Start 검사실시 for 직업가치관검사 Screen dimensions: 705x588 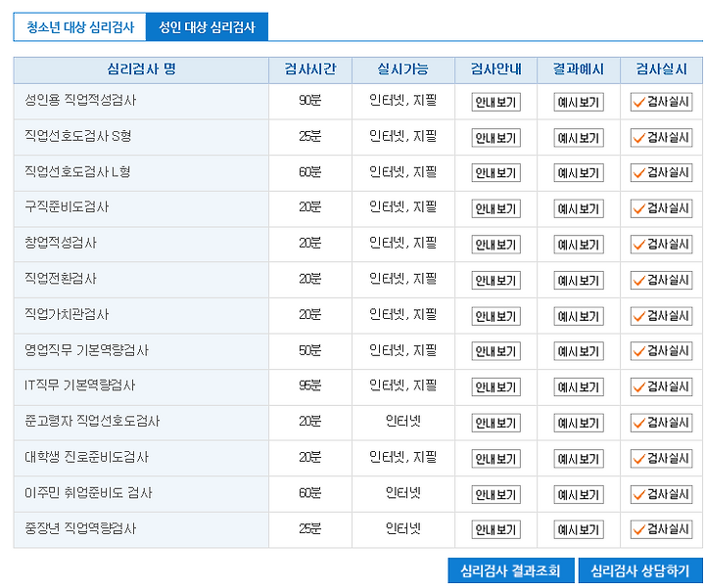pyautogui.click(x=661, y=316)
